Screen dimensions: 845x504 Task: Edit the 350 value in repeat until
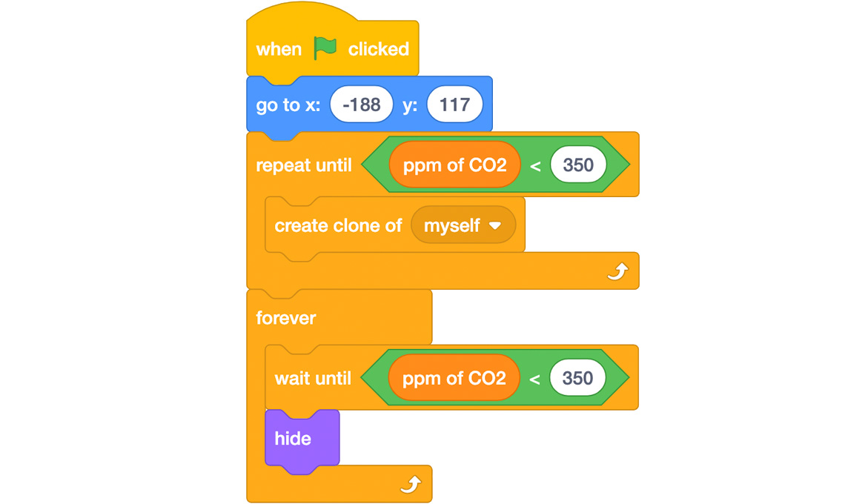(x=578, y=165)
